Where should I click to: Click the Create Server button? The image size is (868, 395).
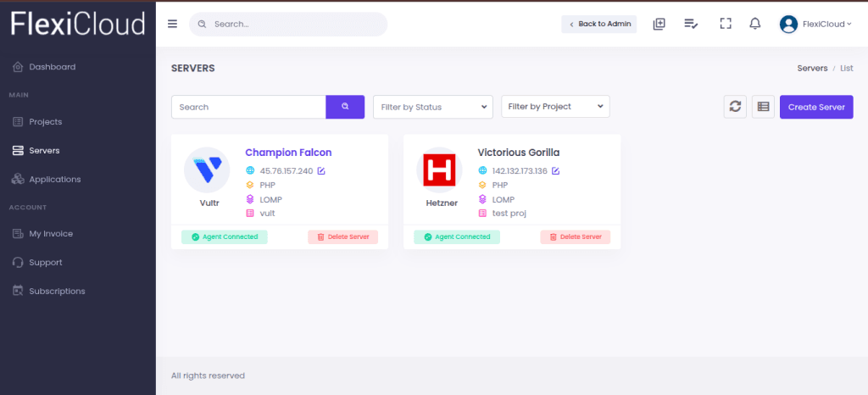(x=815, y=107)
